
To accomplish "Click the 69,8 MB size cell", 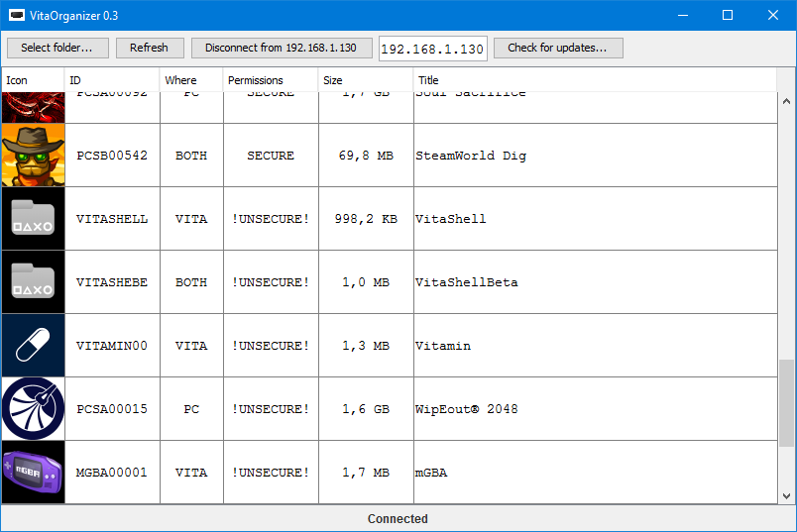I will click(x=366, y=155).
